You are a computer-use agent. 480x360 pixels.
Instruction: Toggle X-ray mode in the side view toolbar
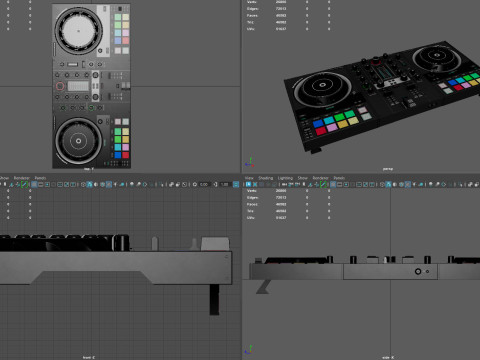(470, 184)
